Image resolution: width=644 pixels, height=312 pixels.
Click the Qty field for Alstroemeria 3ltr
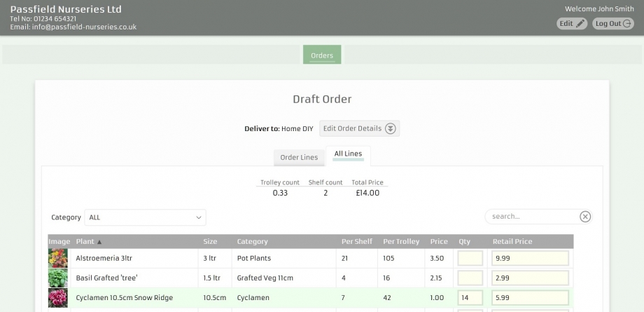tap(470, 259)
